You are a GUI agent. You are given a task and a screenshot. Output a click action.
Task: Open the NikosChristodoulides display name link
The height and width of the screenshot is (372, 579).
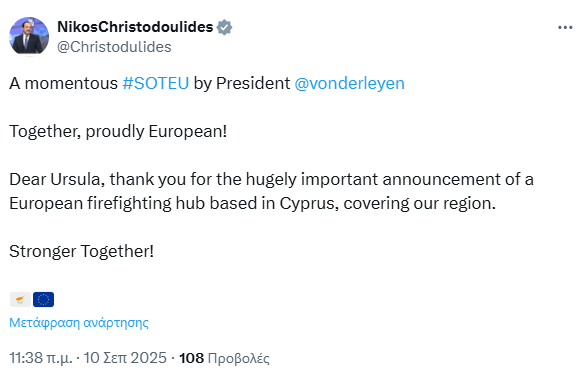tap(135, 27)
